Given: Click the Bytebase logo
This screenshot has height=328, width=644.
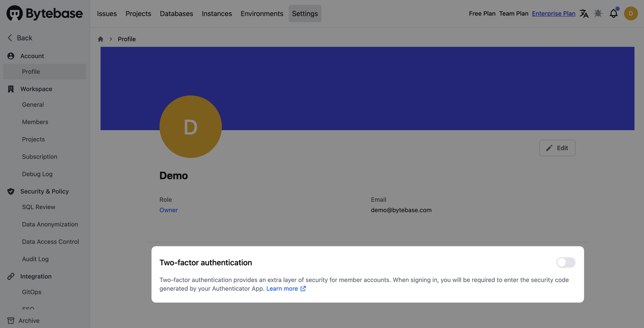Looking at the screenshot, I should pyautogui.click(x=44, y=13).
